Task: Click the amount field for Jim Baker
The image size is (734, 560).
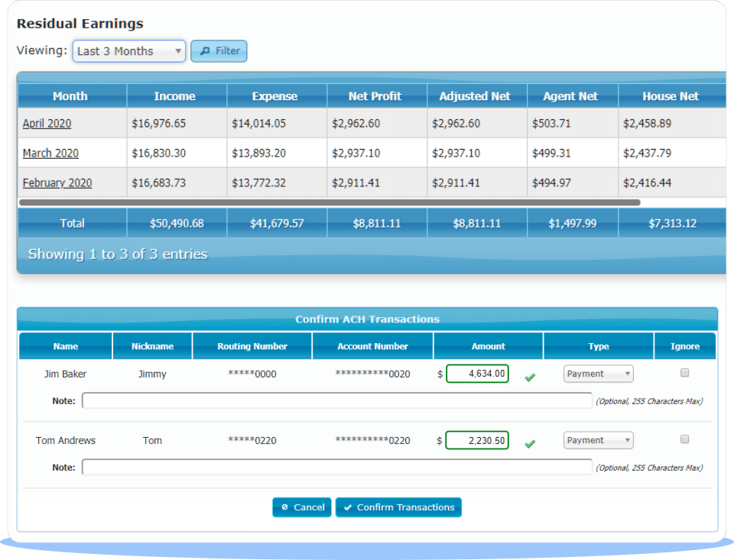Action: pos(477,374)
